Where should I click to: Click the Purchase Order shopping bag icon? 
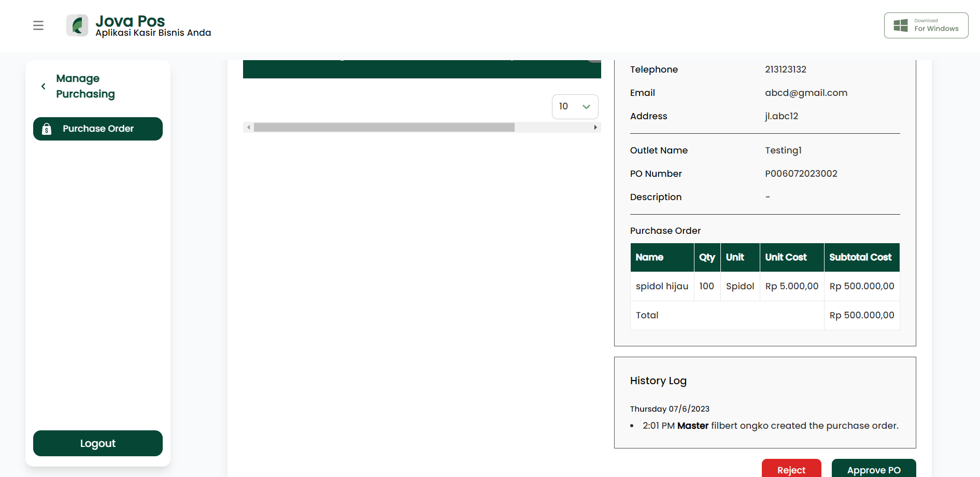[x=47, y=129]
